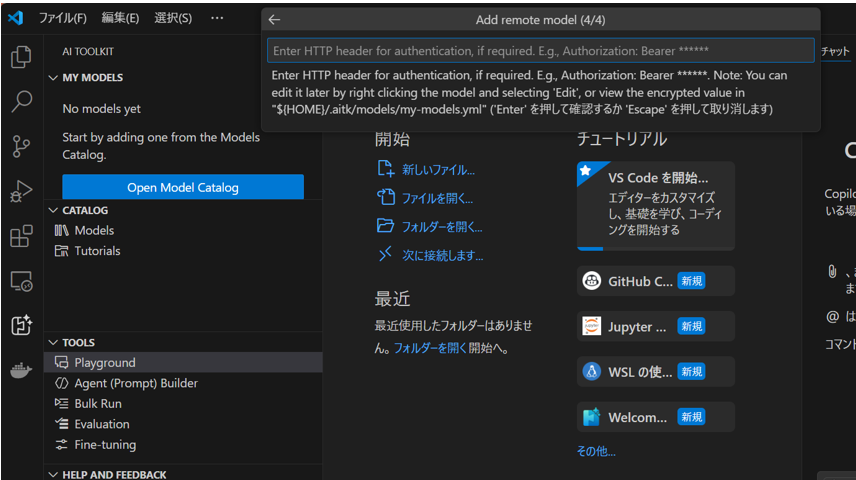856x480 pixels.
Task: Open the 選択(S) menu
Action: [173, 18]
